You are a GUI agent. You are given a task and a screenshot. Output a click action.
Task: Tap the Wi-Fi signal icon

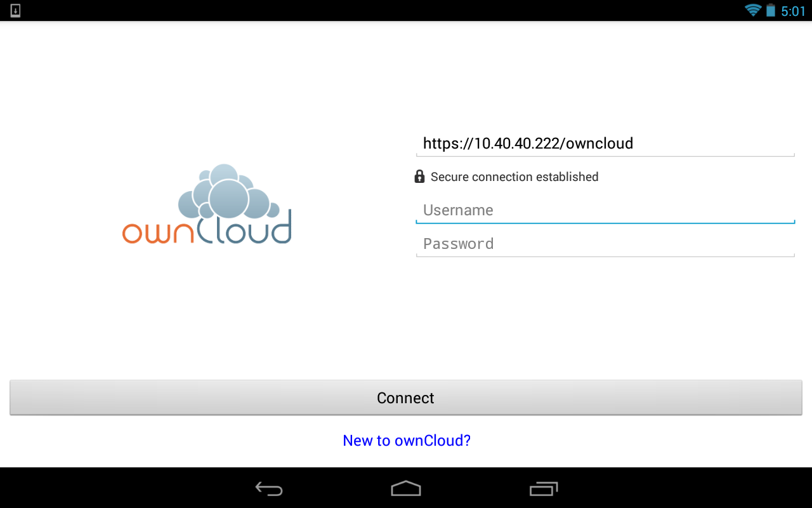coord(753,10)
